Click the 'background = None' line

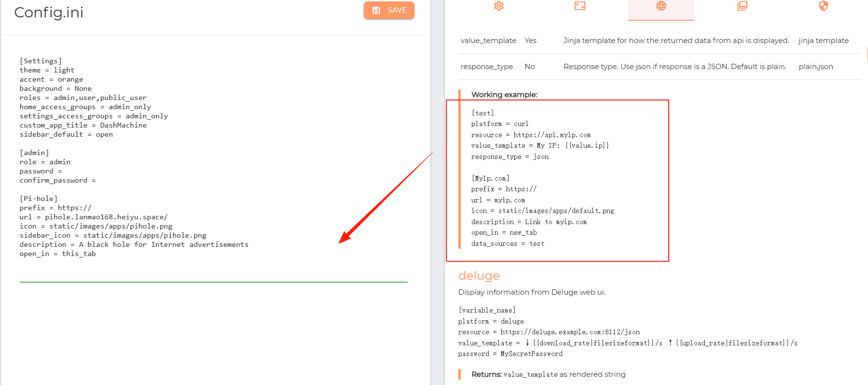[x=55, y=88]
